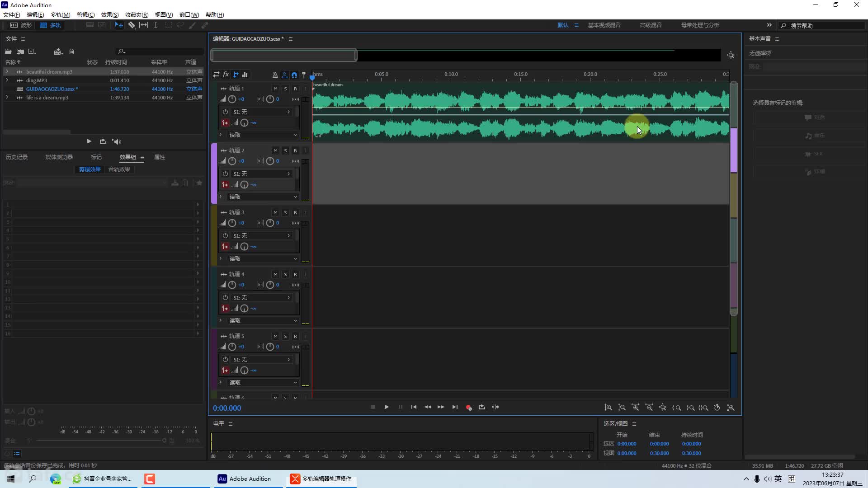This screenshot has height=488, width=868.
Task: Show the fx effects view in editor
Action: pyautogui.click(x=226, y=75)
